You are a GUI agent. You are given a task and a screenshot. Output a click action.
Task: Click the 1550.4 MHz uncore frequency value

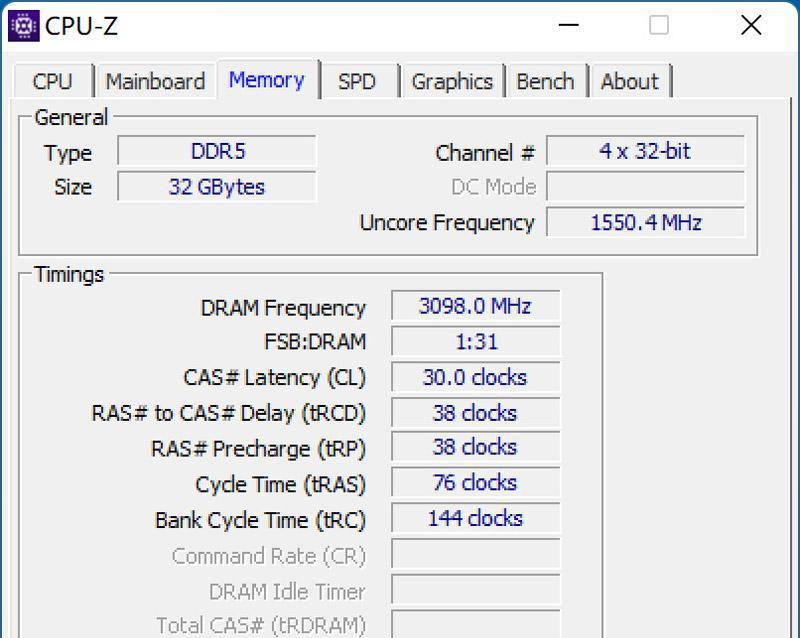(645, 223)
